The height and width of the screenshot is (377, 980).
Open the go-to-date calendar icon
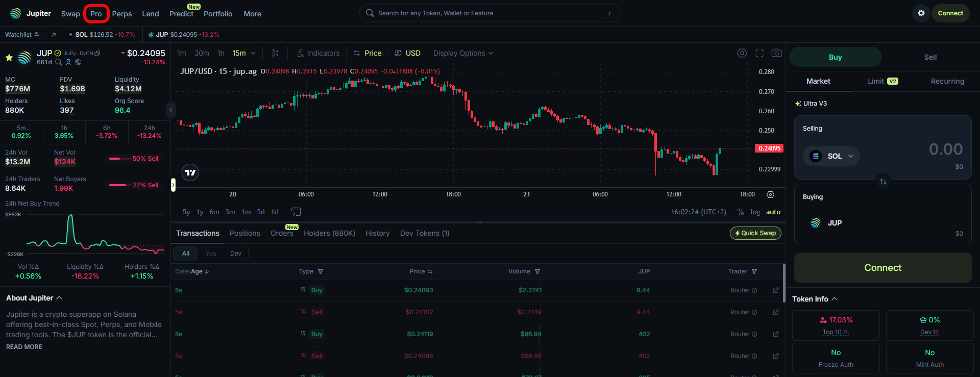tap(296, 212)
